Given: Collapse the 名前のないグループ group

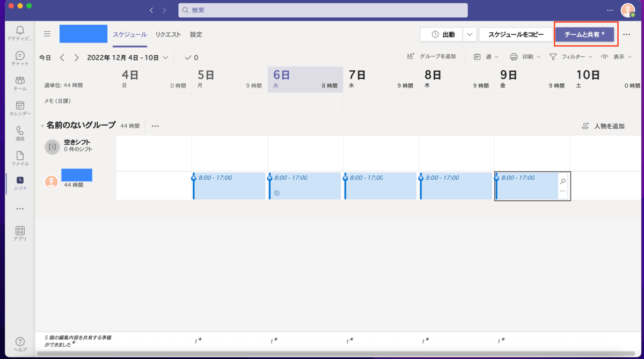Looking at the screenshot, I should pos(42,126).
